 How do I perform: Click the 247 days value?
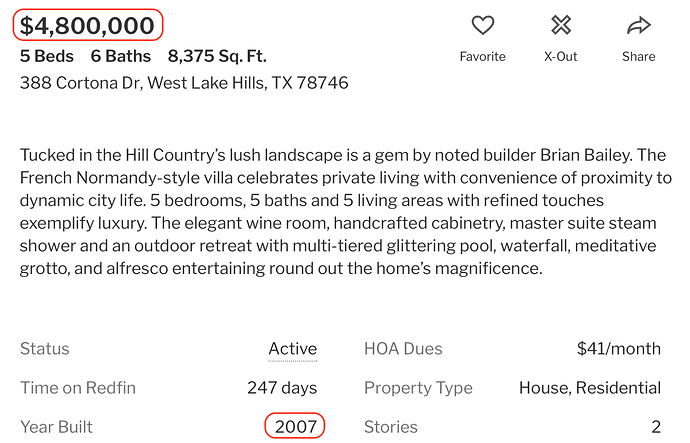click(x=282, y=388)
